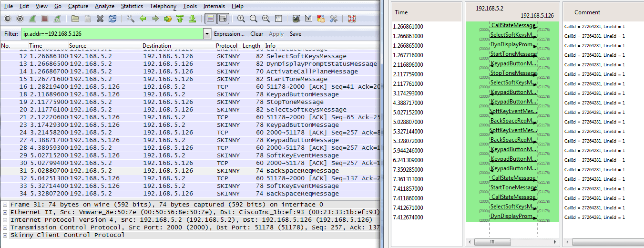Click flow graph scrollbar right arrow
The image size is (644, 248).
pos(555,241)
